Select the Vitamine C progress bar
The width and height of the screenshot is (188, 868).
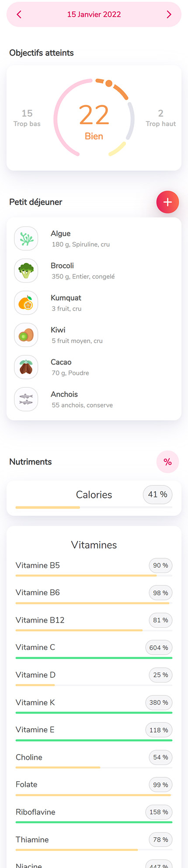(94, 658)
